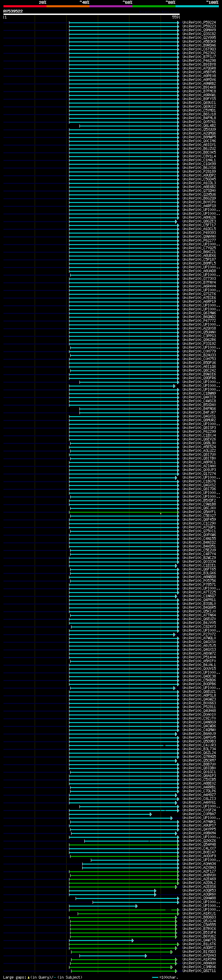Select hit UniRef100_Q3SC82
The height and width of the screenshot is (980, 222).
click(x=199, y=34)
